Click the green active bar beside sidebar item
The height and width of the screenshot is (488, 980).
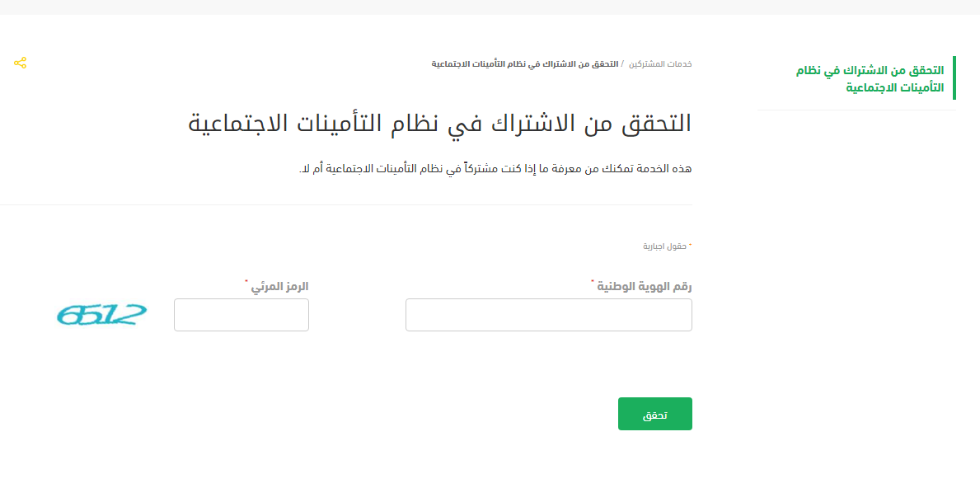pyautogui.click(x=954, y=78)
